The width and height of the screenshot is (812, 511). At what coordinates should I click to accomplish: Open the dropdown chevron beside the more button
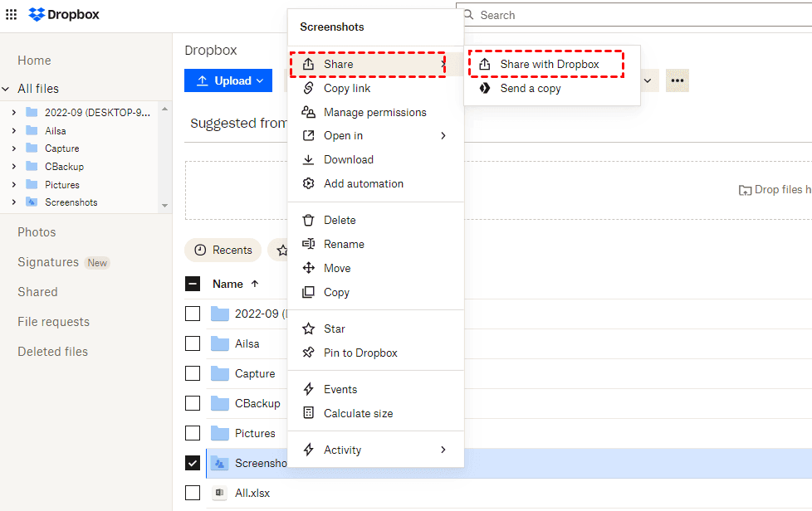pos(648,80)
